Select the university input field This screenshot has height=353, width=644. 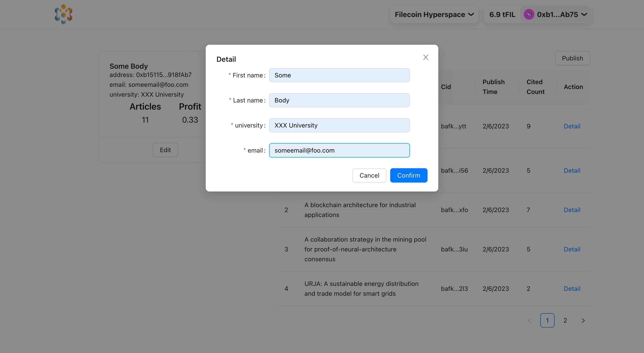[x=339, y=125]
